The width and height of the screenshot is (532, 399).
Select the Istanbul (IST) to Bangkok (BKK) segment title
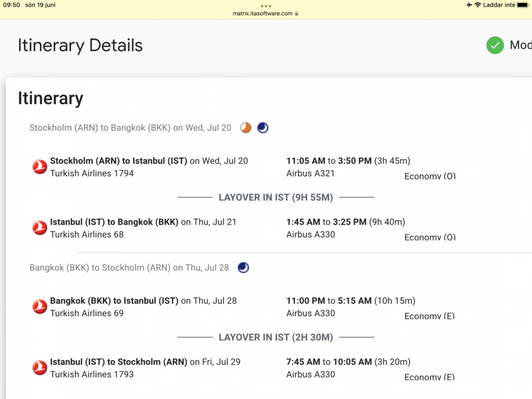click(x=114, y=222)
